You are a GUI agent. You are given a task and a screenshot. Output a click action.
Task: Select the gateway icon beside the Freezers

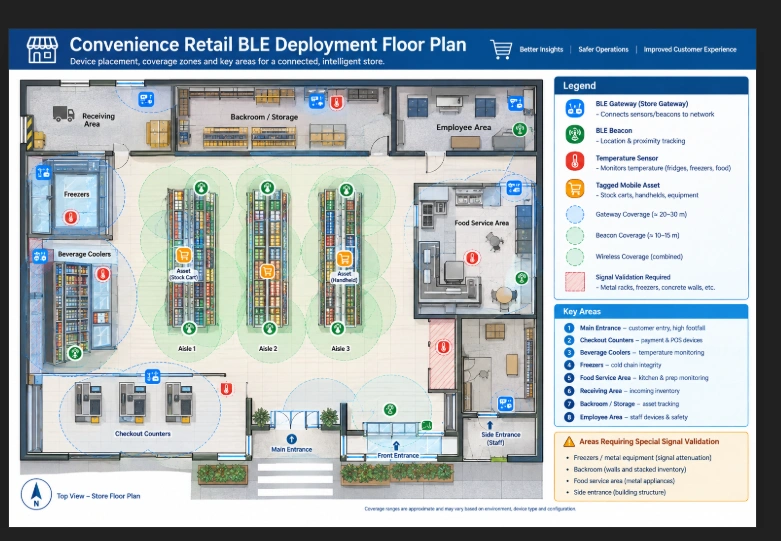tap(43, 173)
